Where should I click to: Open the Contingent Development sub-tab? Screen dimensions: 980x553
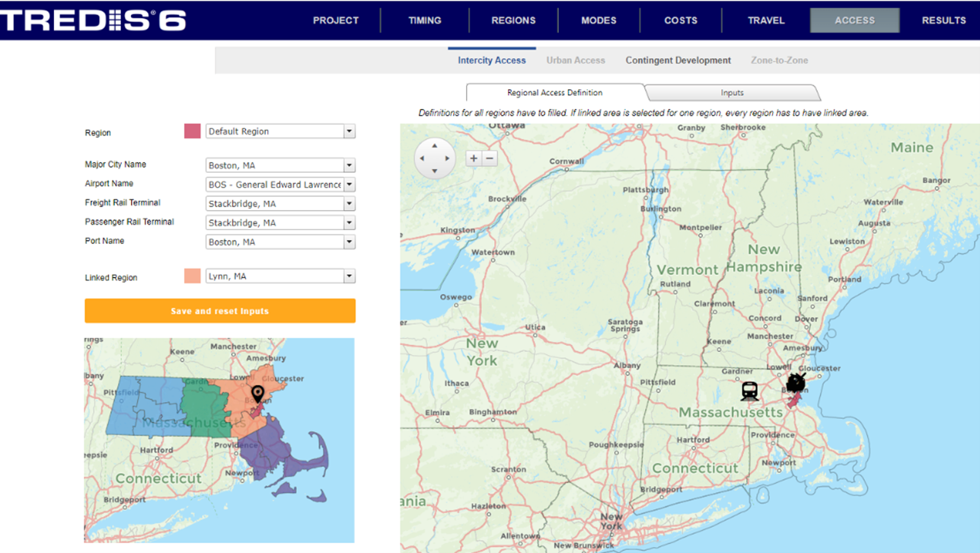click(x=678, y=60)
